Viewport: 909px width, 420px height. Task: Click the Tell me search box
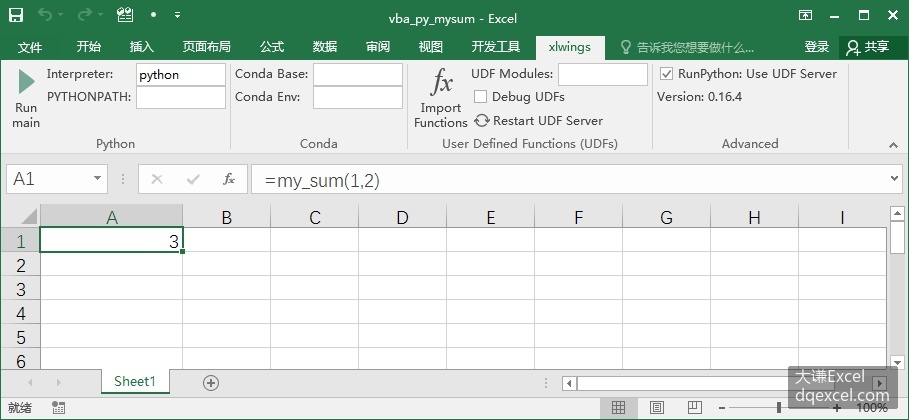pyautogui.click(x=687, y=48)
